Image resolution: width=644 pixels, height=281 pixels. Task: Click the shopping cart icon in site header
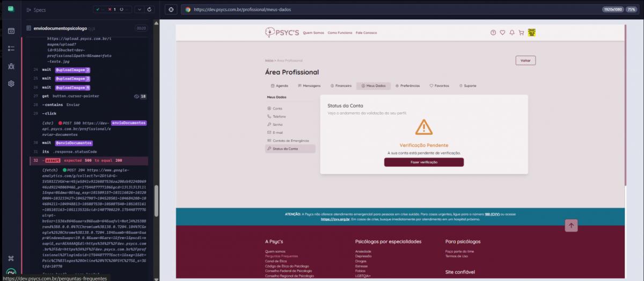tap(521, 33)
